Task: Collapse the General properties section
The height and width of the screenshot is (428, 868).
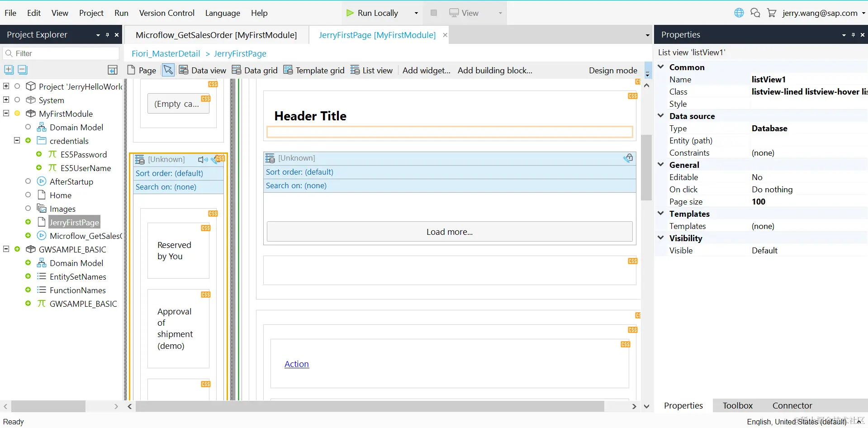Action: pyautogui.click(x=661, y=164)
